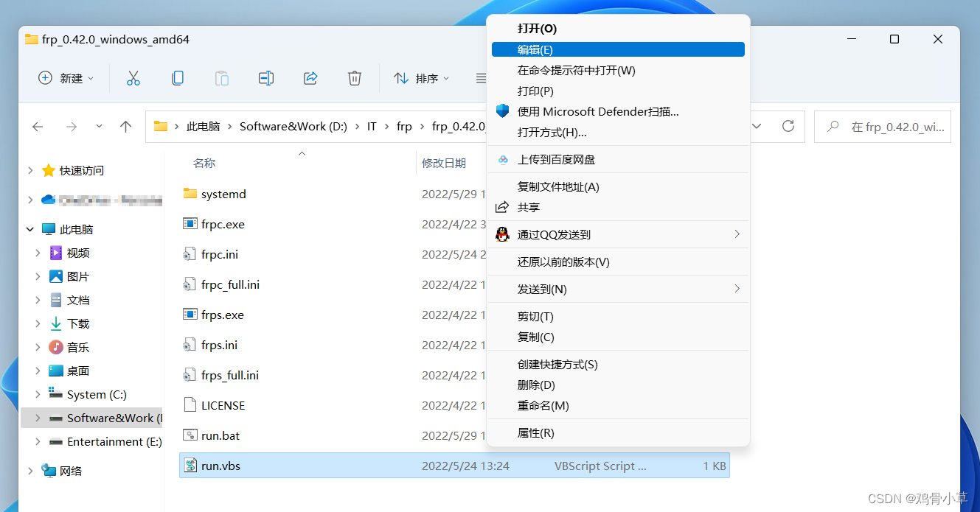Choose 复制(C) in context menu
The image size is (980, 512).
pyautogui.click(x=618, y=337)
